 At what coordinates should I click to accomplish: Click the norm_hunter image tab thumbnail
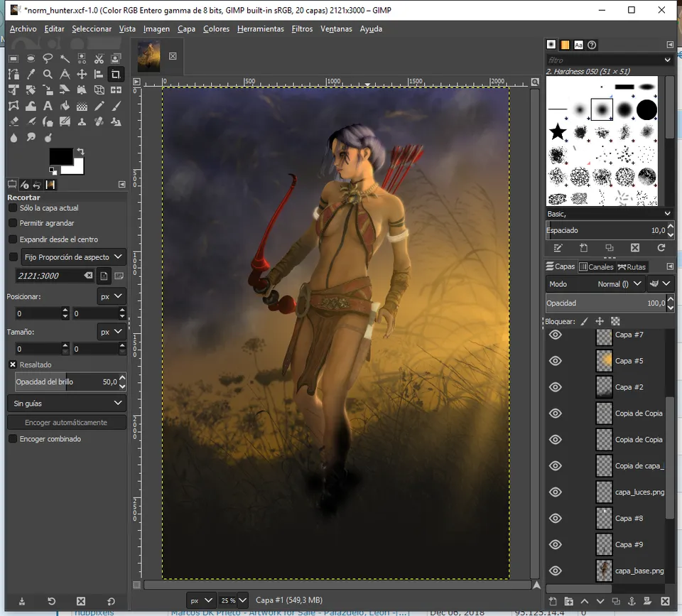pos(148,56)
